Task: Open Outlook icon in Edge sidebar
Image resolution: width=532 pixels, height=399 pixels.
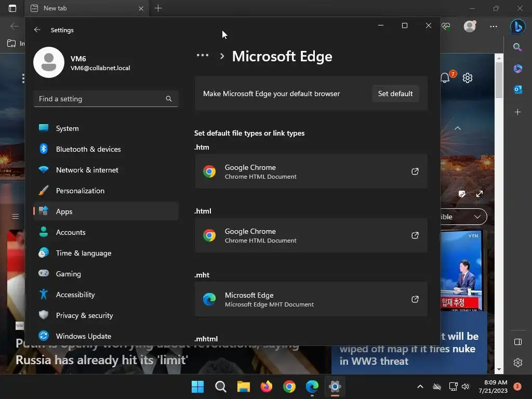Action: (518, 89)
